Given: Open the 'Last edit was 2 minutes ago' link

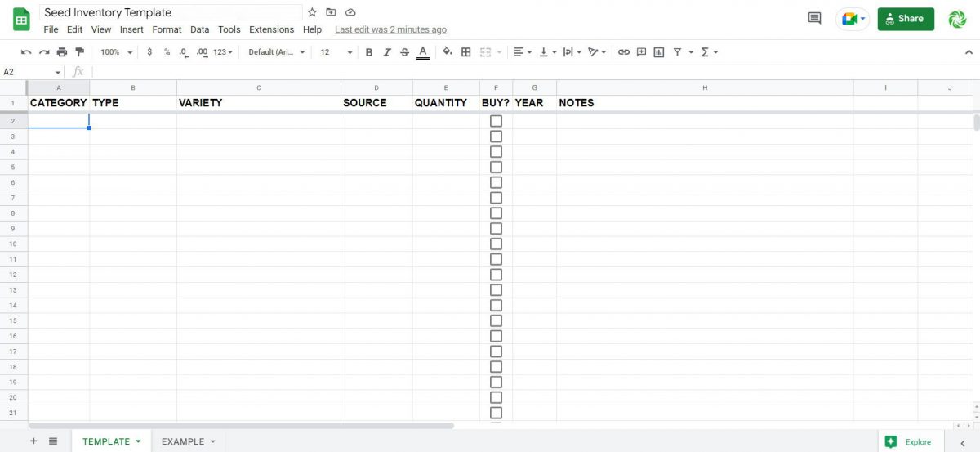Looking at the screenshot, I should [x=390, y=29].
